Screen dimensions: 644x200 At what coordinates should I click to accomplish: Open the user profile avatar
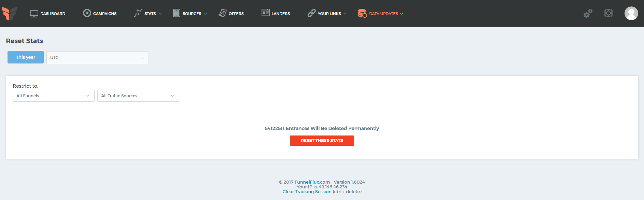point(631,13)
